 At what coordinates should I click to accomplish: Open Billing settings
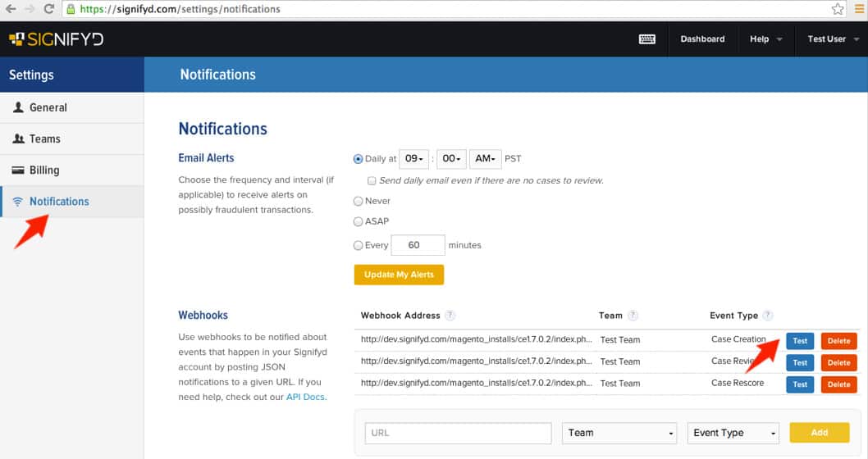[x=72, y=170]
